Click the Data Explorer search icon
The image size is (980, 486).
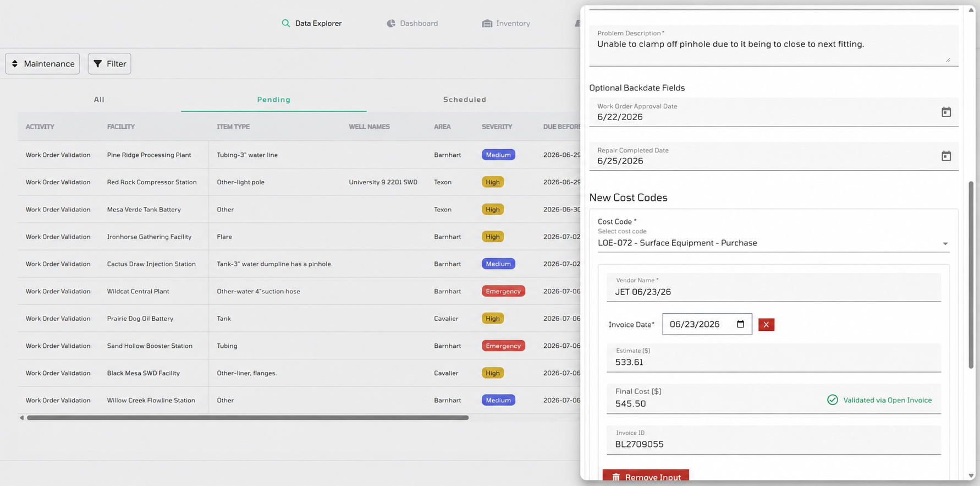(285, 23)
